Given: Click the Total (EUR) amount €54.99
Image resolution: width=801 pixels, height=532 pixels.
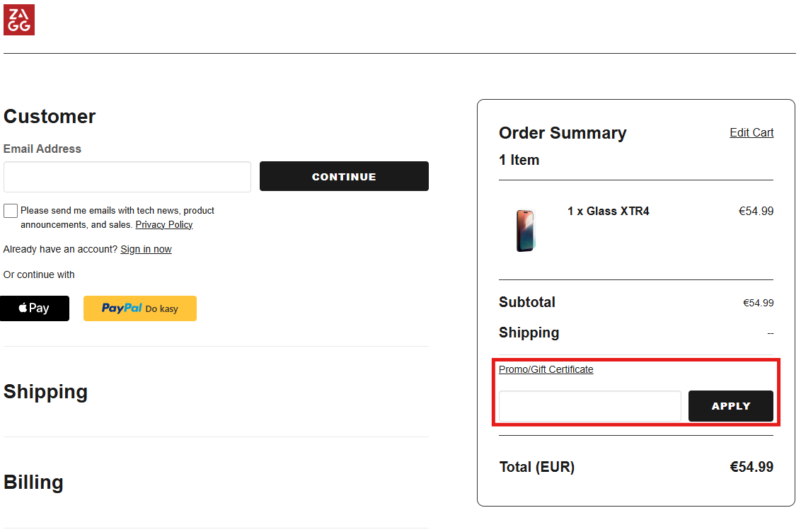Looking at the screenshot, I should point(751,467).
